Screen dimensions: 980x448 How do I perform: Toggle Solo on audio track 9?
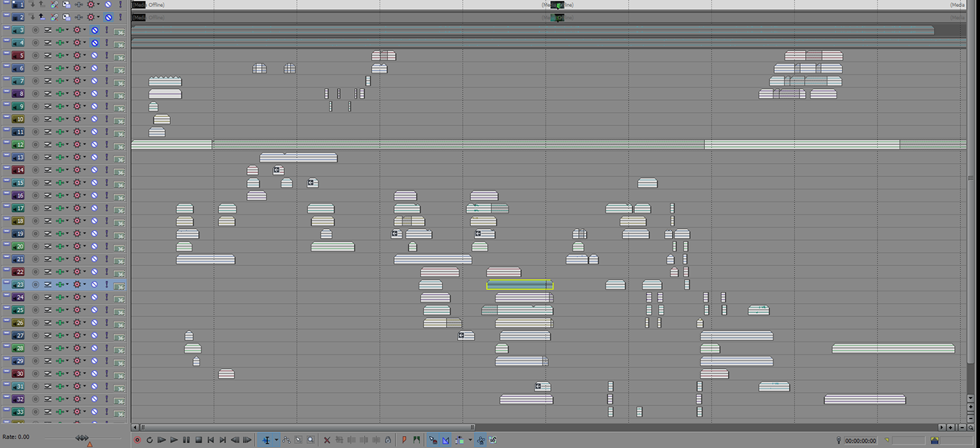point(107,106)
